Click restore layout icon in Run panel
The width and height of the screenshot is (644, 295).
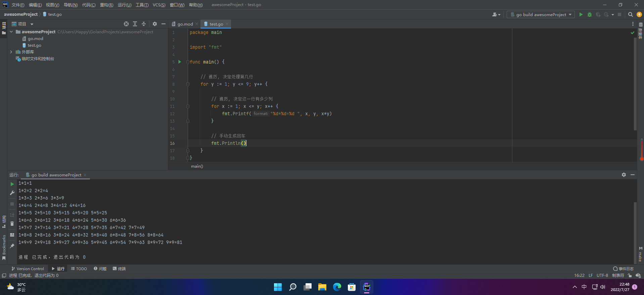click(x=12, y=235)
